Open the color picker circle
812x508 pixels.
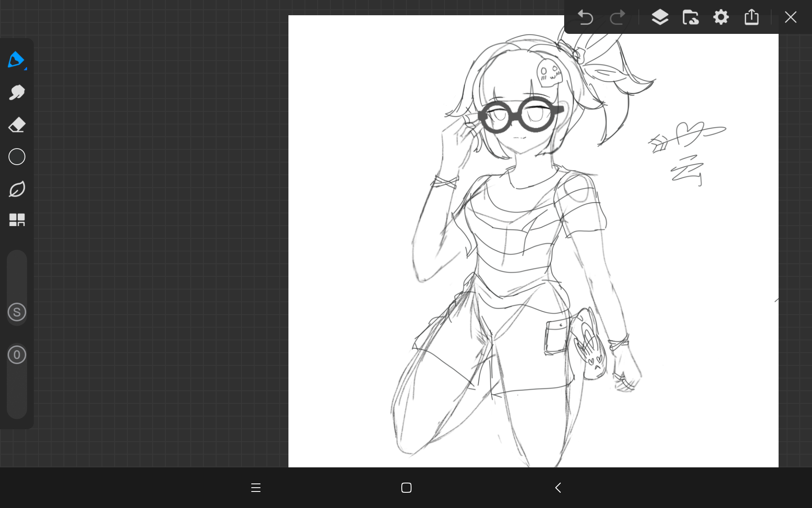(x=17, y=157)
